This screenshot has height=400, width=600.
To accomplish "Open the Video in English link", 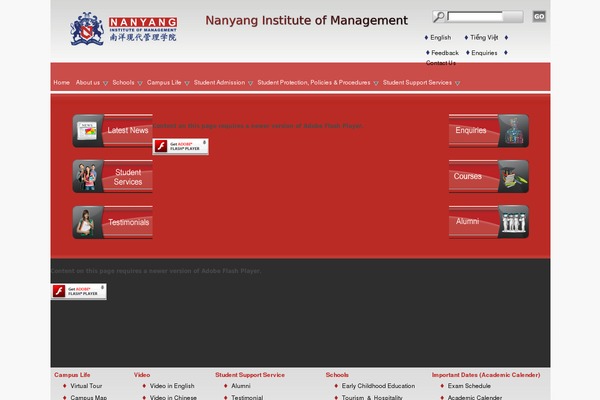I will 172,386.
